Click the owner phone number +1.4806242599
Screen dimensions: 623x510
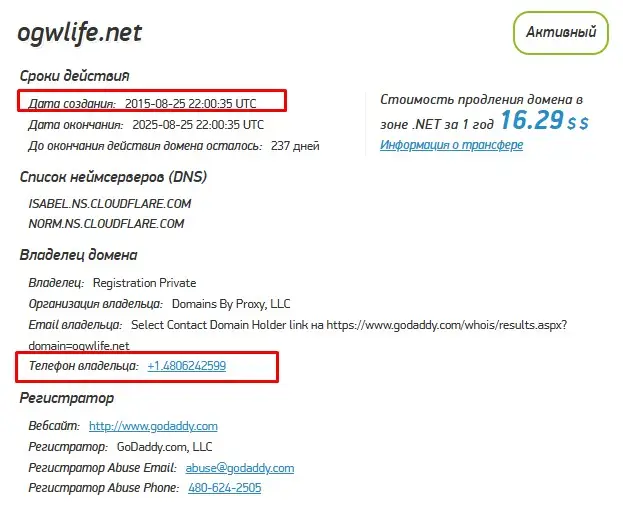pos(186,366)
